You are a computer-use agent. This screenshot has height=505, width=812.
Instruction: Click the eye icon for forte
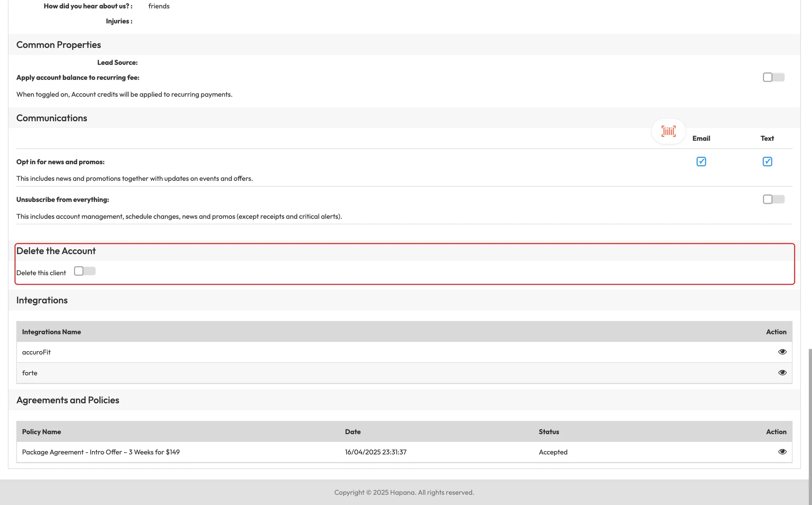pyautogui.click(x=782, y=373)
